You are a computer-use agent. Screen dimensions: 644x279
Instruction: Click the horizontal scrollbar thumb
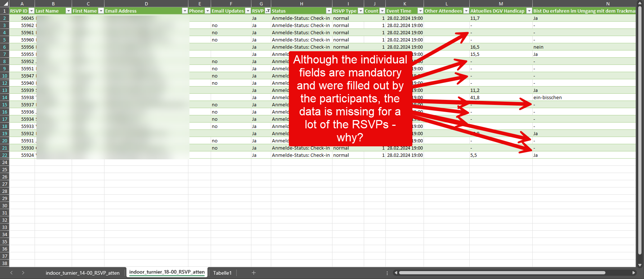(x=502, y=273)
